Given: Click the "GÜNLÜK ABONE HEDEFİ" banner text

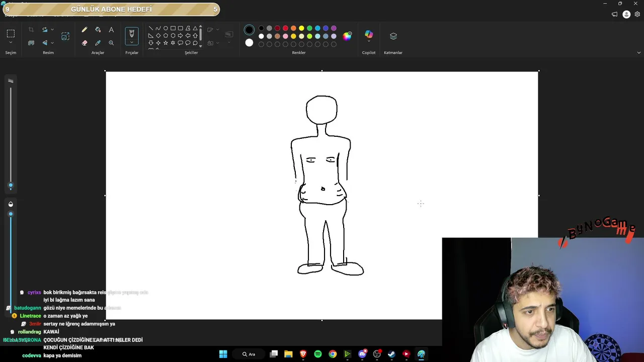Looking at the screenshot, I should coord(111,10).
